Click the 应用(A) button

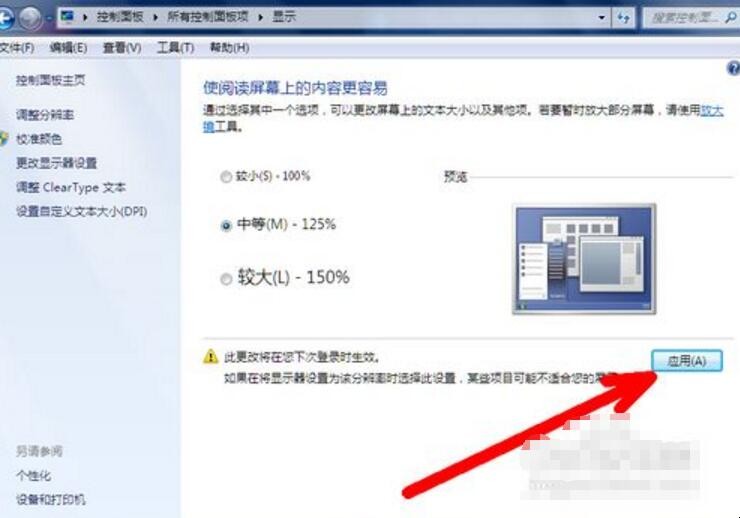pos(687,361)
